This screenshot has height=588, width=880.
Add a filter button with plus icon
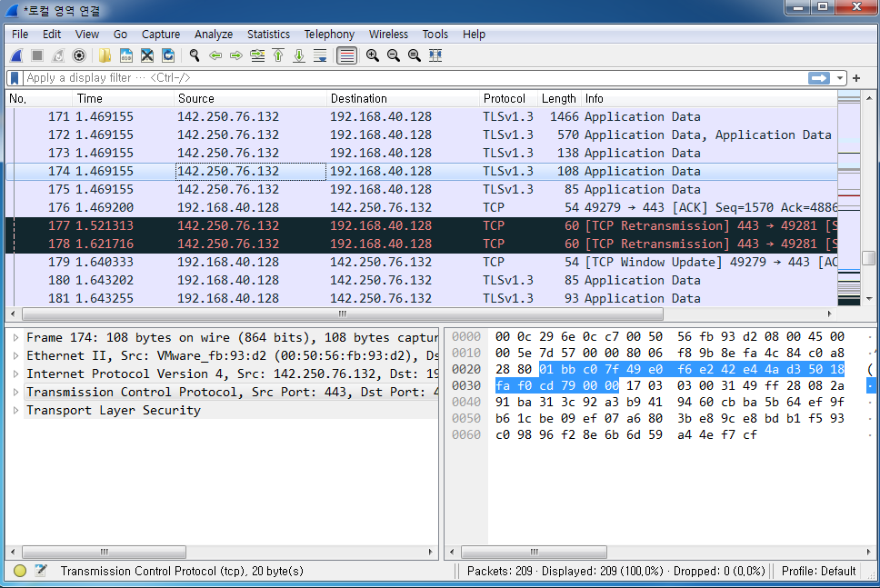pos(856,78)
